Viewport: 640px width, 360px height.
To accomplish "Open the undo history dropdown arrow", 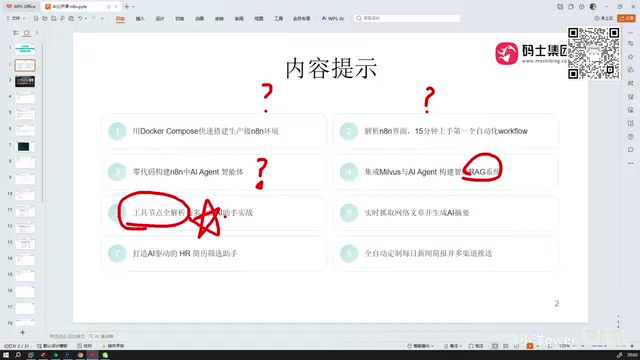I will [x=86, y=18].
